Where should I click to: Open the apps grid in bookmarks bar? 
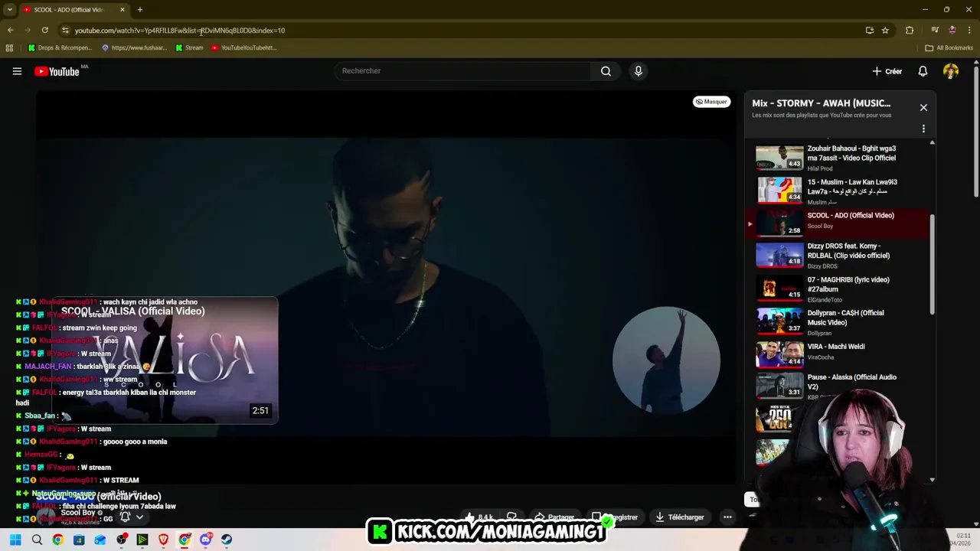[9, 47]
